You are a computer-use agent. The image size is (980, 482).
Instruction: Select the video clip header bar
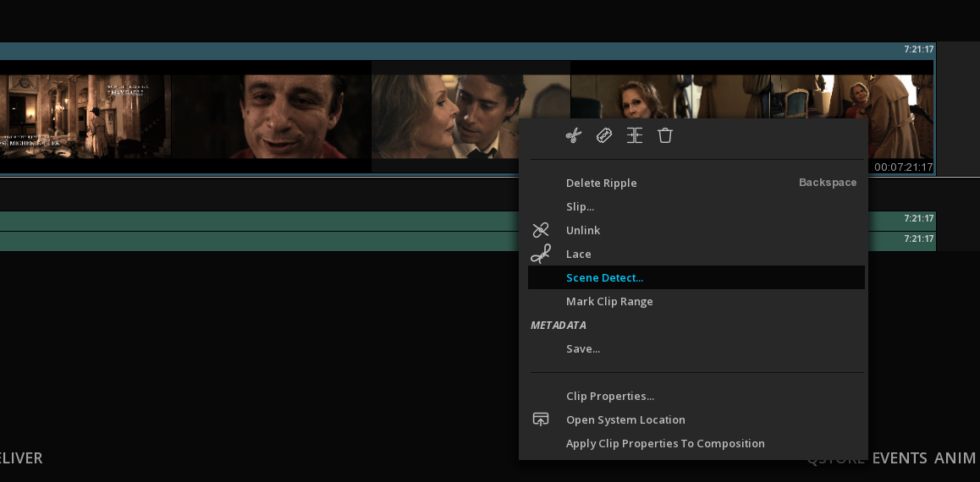(x=467, y=52)
